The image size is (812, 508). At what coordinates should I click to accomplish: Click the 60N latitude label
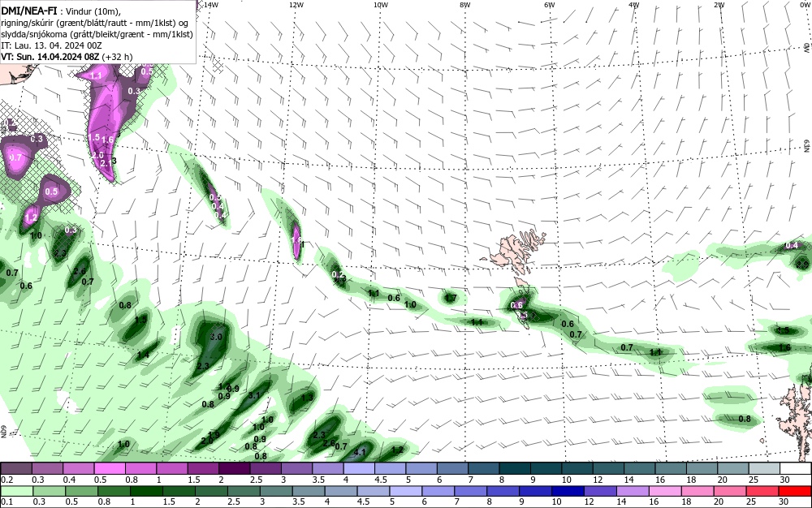(3, 432)
